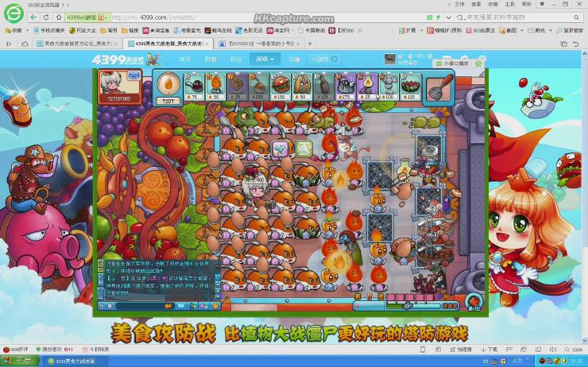This screenshot has height=367, width=588.
Task: Click the browser home button
Action: click(x=59, y=17)
